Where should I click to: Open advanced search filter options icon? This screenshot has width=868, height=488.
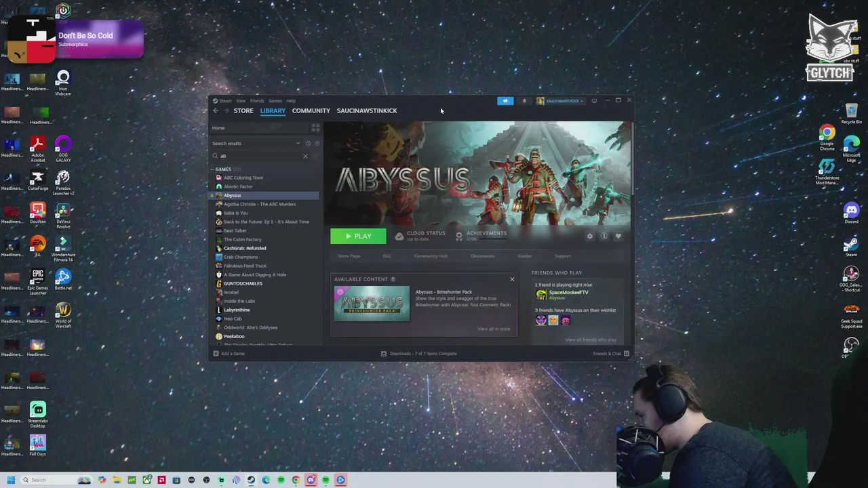(x=315, y=156)
